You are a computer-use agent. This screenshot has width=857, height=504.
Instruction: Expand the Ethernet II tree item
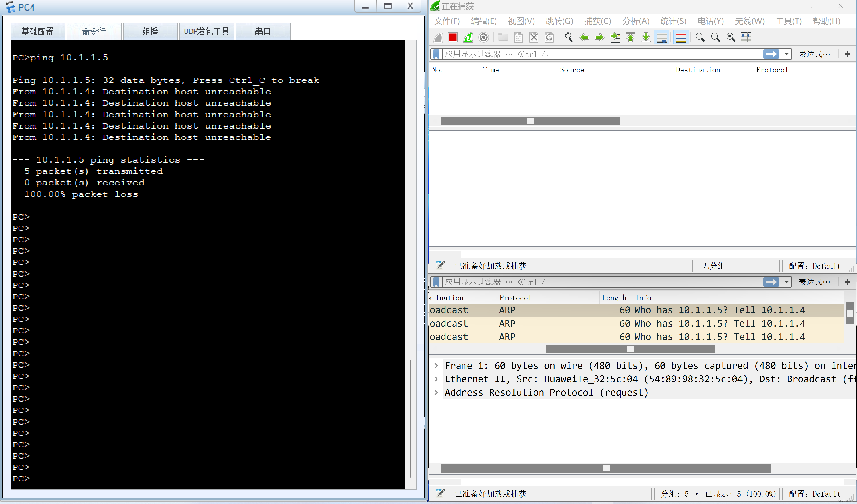[x=436, y=379]
